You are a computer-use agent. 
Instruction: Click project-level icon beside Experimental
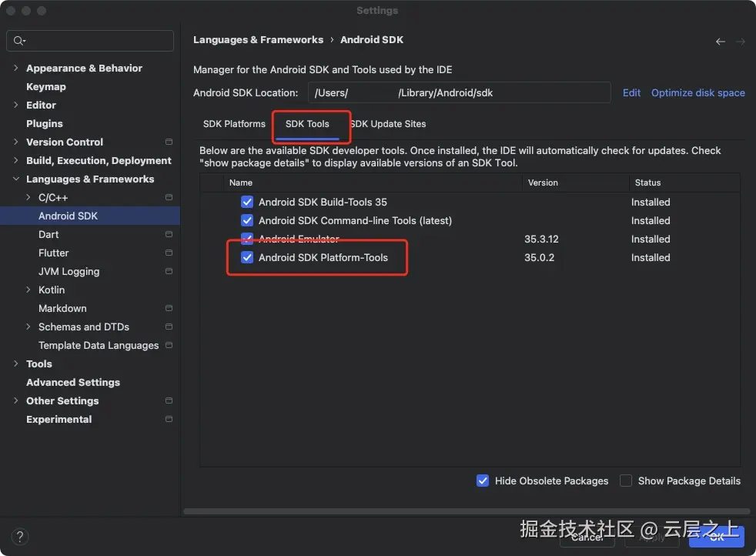tap(169, 419)
